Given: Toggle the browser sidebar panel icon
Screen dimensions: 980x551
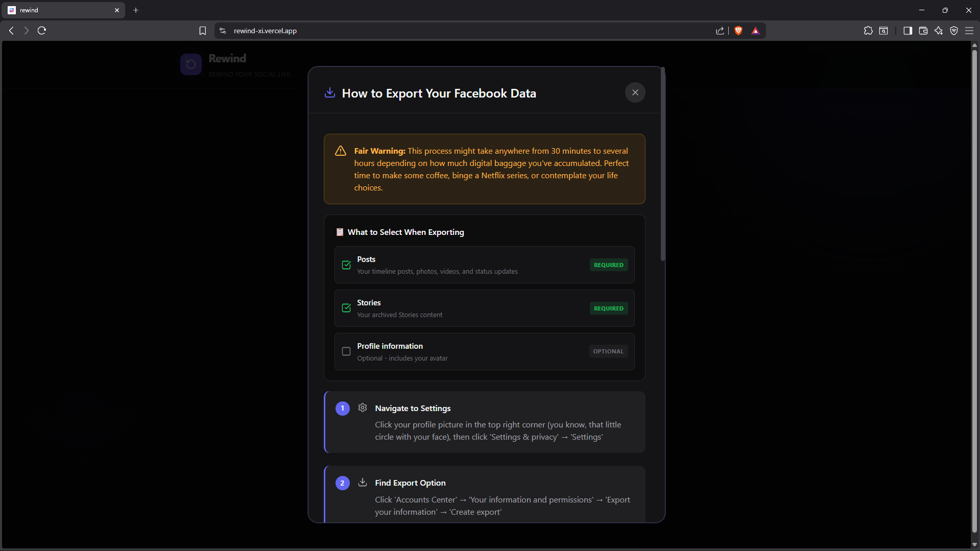Looking at the screenshot, I should (907, 31).
